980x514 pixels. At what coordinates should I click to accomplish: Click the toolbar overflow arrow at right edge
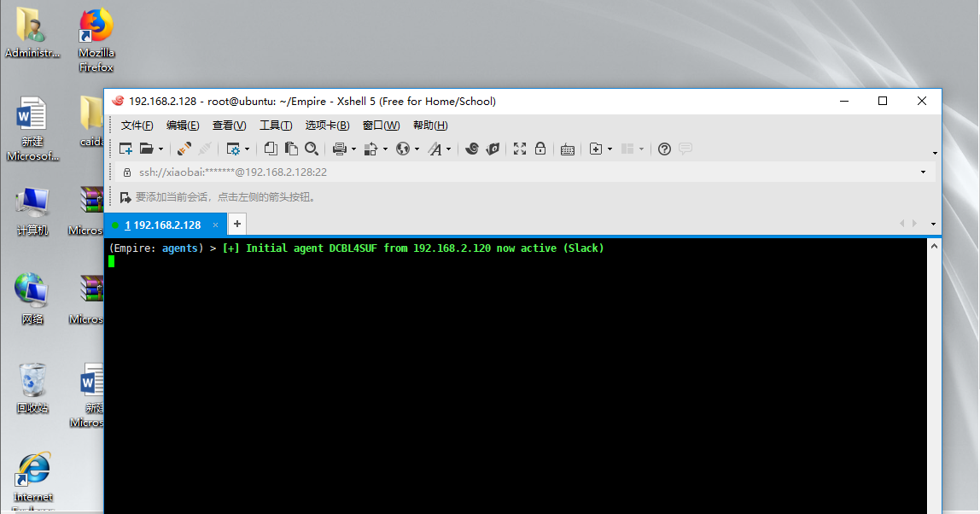pos(935,153)
